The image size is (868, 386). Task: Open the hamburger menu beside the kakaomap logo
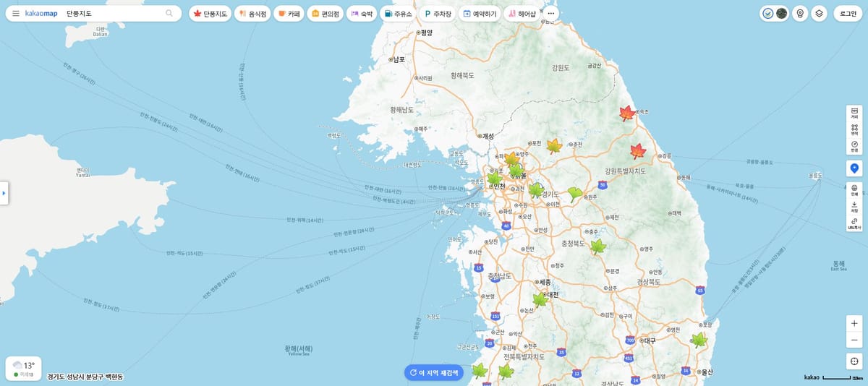(x=15, y=13)
